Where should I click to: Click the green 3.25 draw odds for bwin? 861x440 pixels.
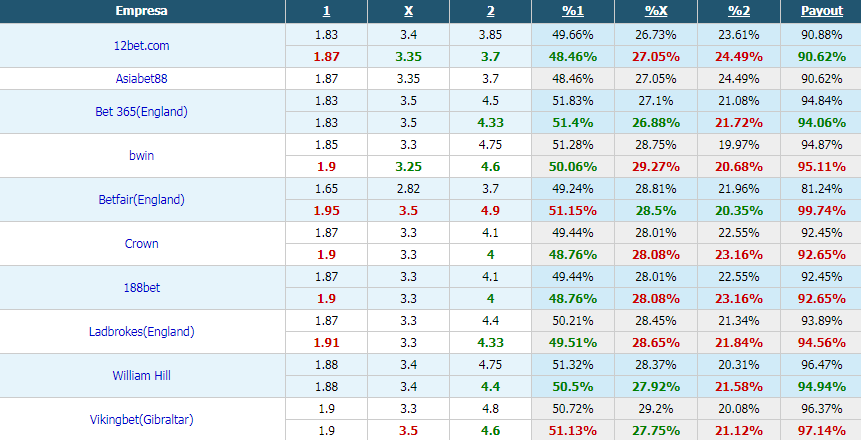click(x=409, y=166)
